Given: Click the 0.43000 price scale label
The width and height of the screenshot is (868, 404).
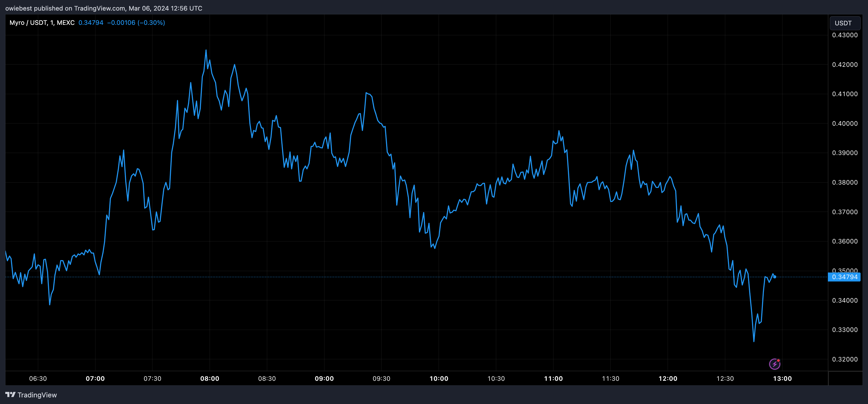Looking at the screenshot, I should (x=845, y=35).
